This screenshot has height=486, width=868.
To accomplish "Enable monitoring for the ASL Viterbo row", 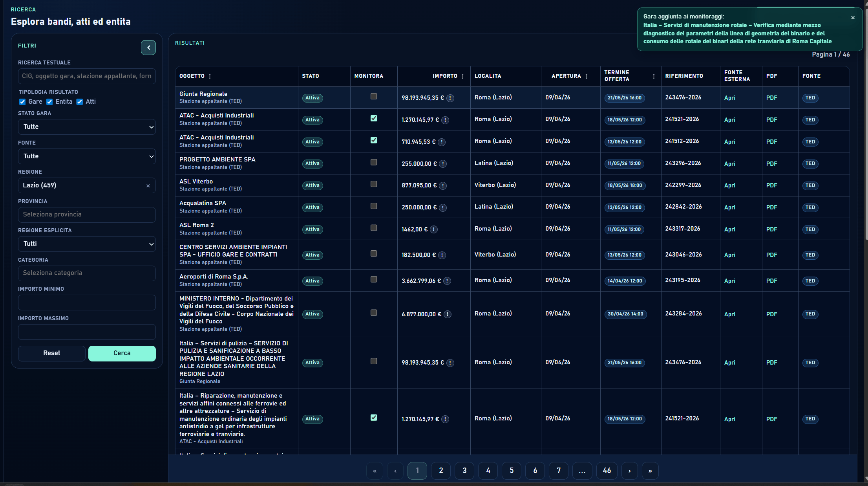I will click(x=374, y=184).
